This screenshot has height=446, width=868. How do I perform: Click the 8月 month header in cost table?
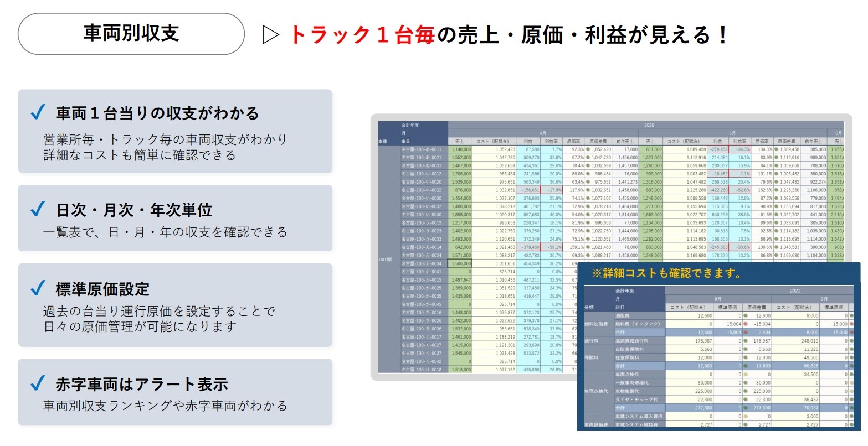718,299
